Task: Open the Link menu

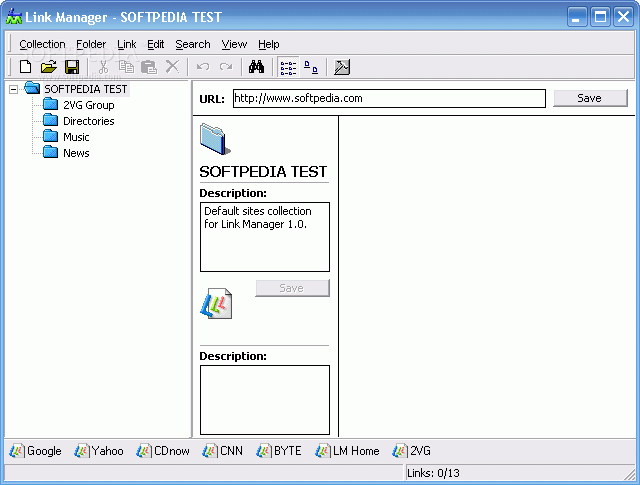Action: (x=127, y=44)
